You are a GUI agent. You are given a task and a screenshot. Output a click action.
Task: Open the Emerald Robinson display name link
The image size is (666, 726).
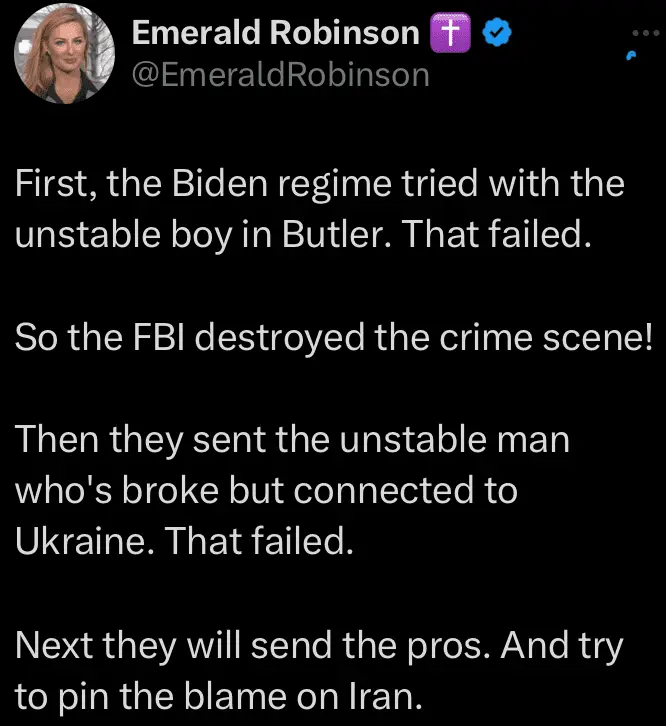point(276,33)
